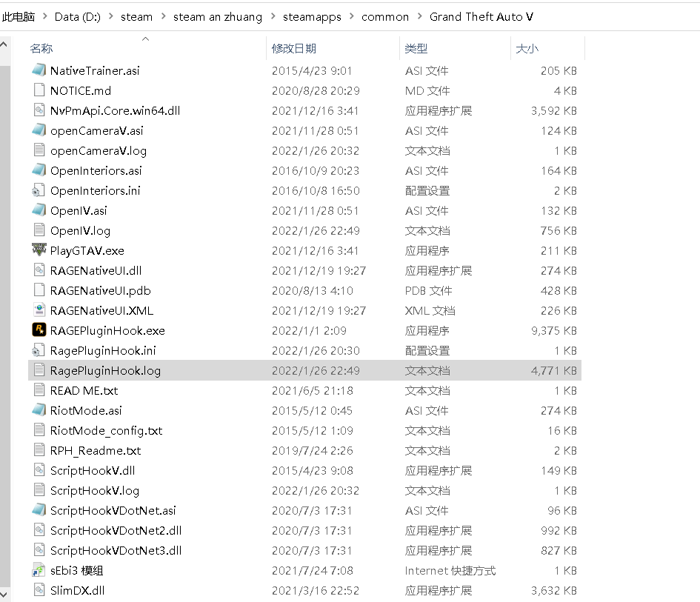The width and height of the screenshot is (700, 602).
Task: Go to steam an zhuang folder breadcrumb
Action: (218, 17)
